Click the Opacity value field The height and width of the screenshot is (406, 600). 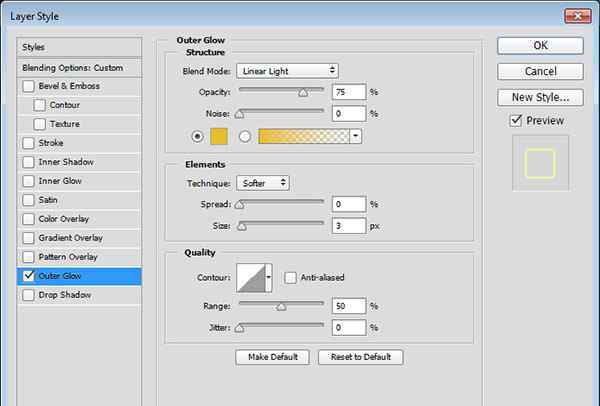pos(349,92)
